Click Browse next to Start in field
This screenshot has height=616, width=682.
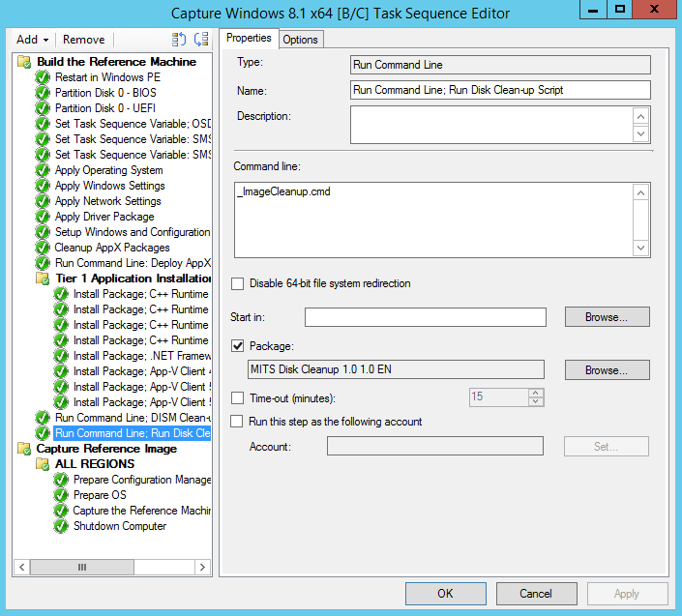point(608,317)
